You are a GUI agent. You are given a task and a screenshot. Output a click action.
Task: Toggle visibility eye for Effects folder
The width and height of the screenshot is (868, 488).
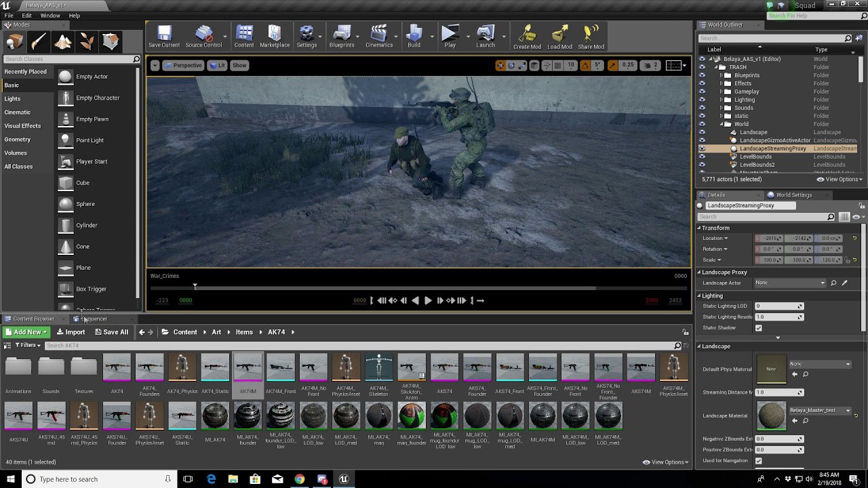pyautogui.click(x=702, y=83)
